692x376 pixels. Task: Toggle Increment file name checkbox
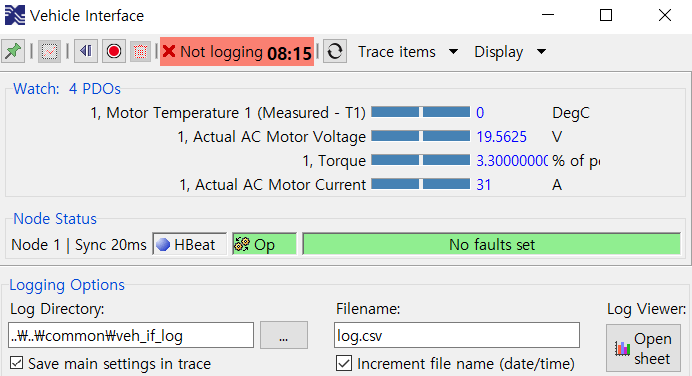click(344, 363)
